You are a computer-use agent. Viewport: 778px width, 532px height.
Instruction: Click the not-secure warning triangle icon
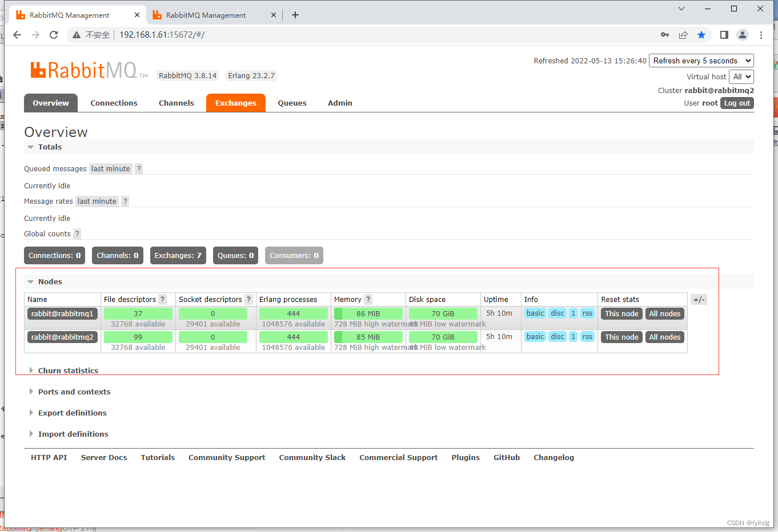click(77, 35)
